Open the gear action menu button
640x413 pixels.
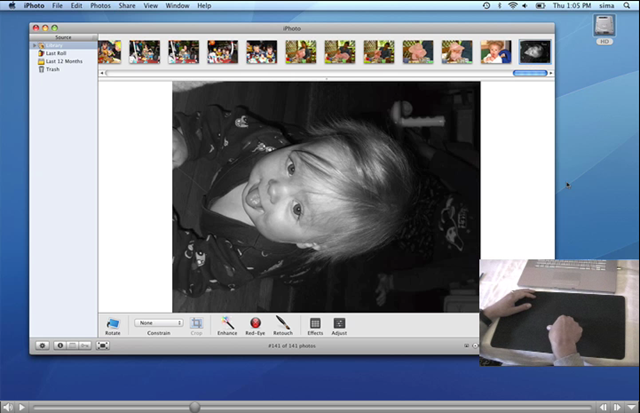coord(42,346)
